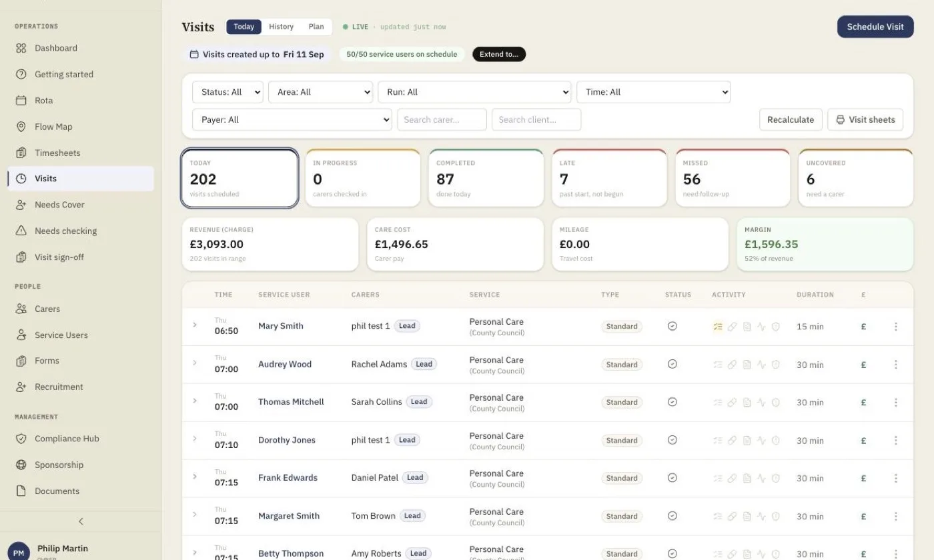Click the Rota calendar icon
The height and width of the screenshot is (560, 934).
pyautogui.click(x=21, y=101)
